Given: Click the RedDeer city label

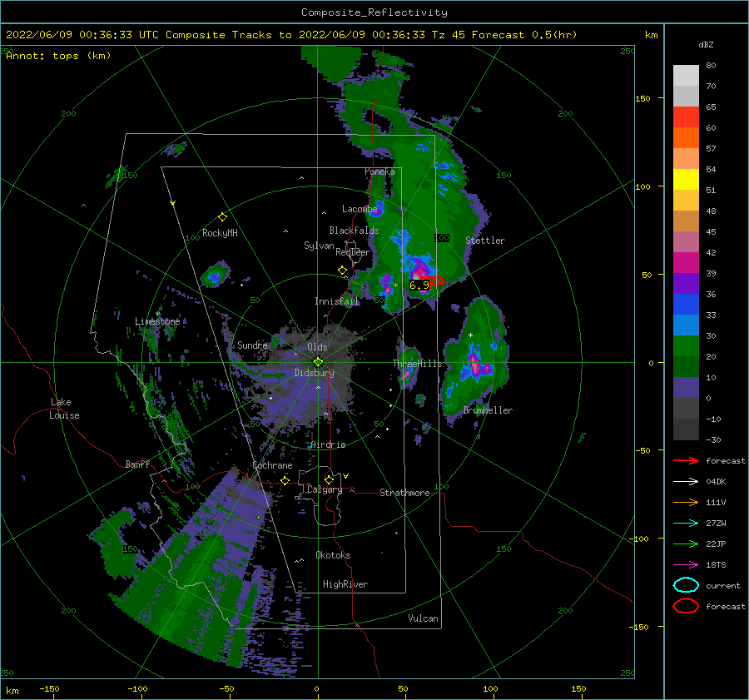Looking at the screenshot, I should [x=353, y=252].
